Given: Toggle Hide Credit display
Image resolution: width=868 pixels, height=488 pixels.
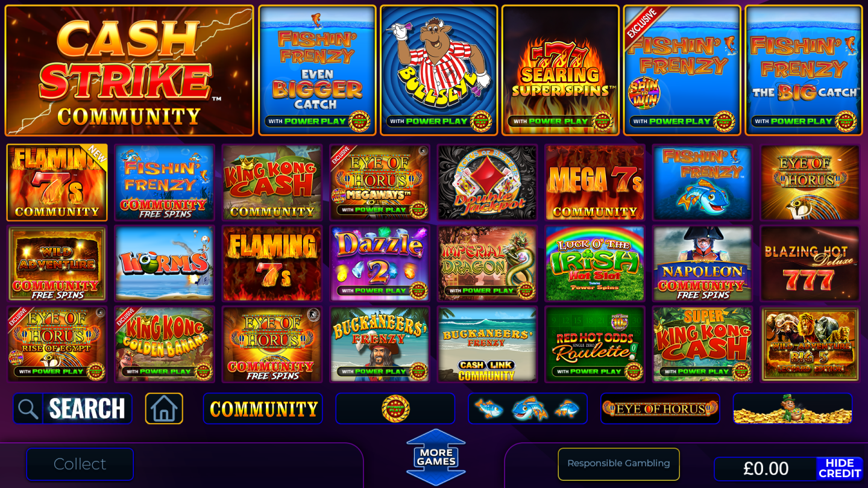Looking at the screenshot, I should (840, 469).
